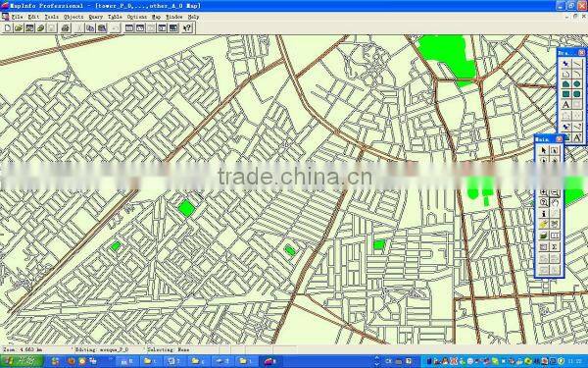Open the File menu

[17, 17]
